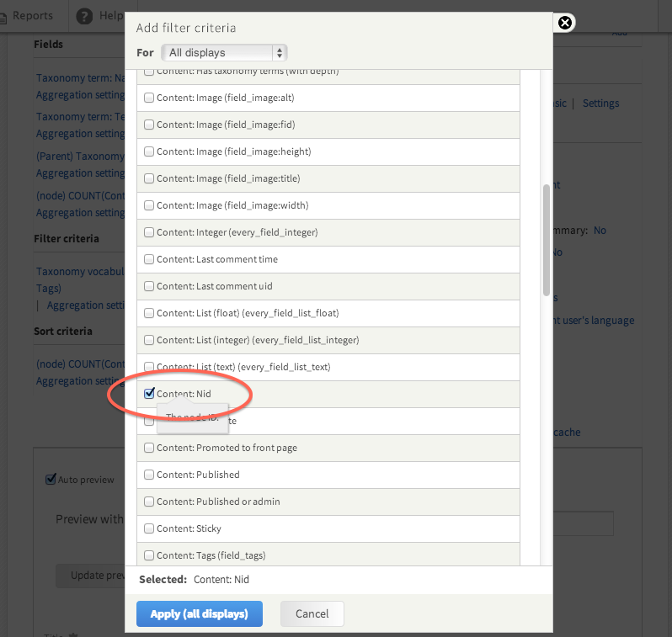The width and height of the screenshot is (672, 637).
Task: Tick Content: Promoted to front page
Action: pyautogui.click(x=149, y=448)
